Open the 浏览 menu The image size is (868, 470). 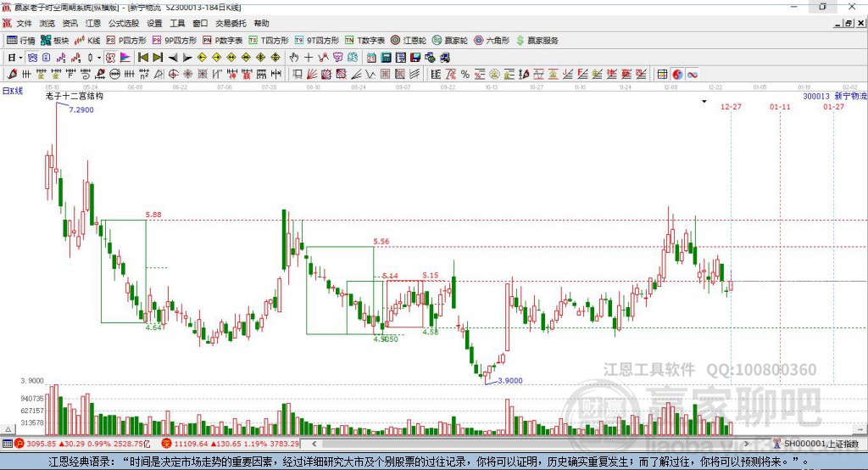coord(47,23)
